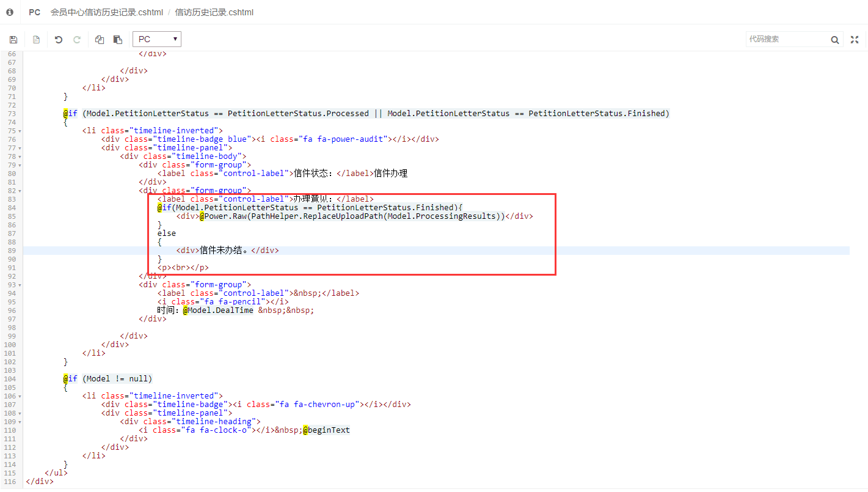Save the file with the floppy disk icon
Viewport: 868px width, 492px height.
click(13, 40)
